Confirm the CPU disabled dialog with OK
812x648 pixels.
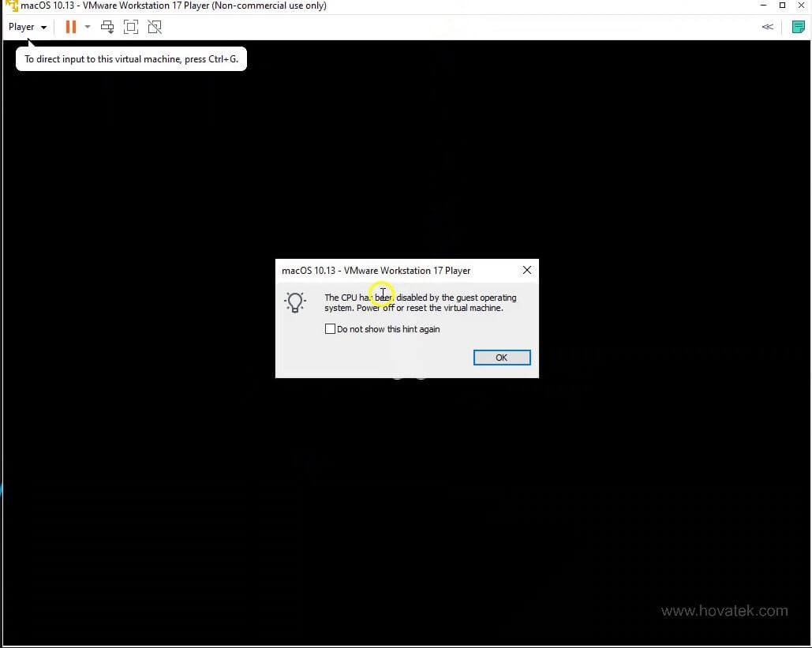coord(501,357)
